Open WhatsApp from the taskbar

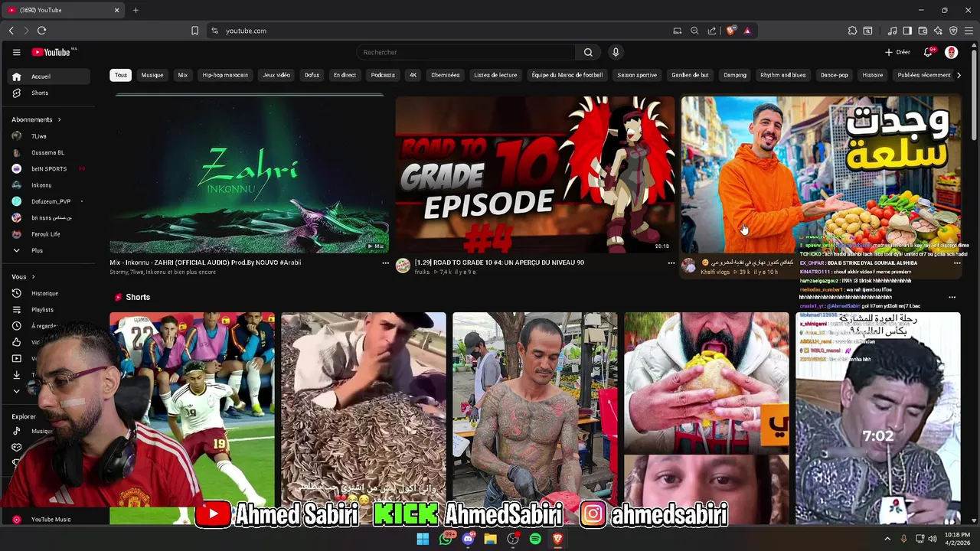click(446, 539)
